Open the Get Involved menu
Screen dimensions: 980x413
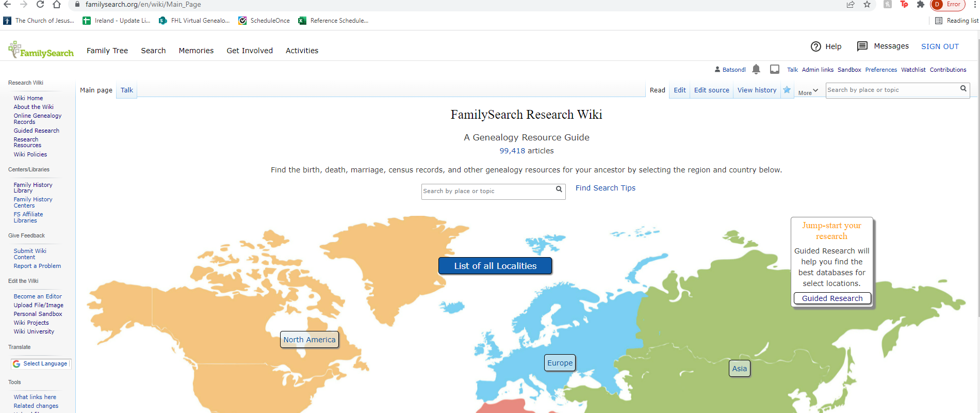pos(250,51)
